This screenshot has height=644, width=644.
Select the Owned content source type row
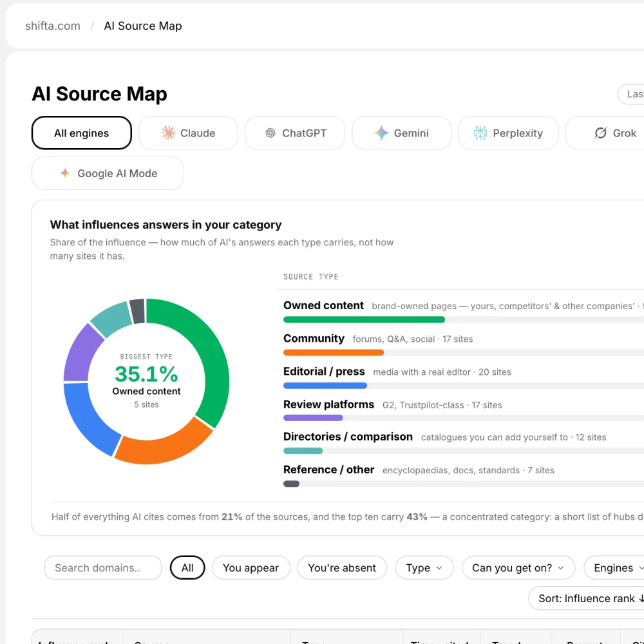pos(463,311)
